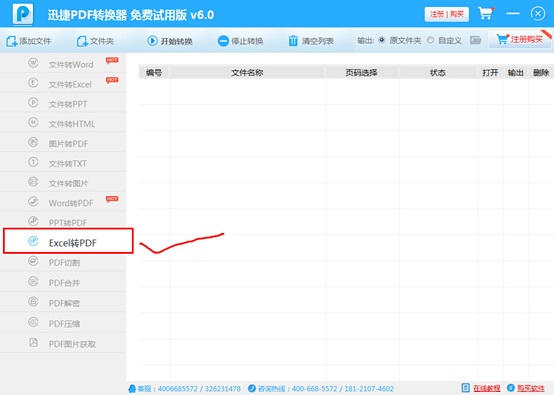
Task: Open the 在线教程 link
Action: 487,388
